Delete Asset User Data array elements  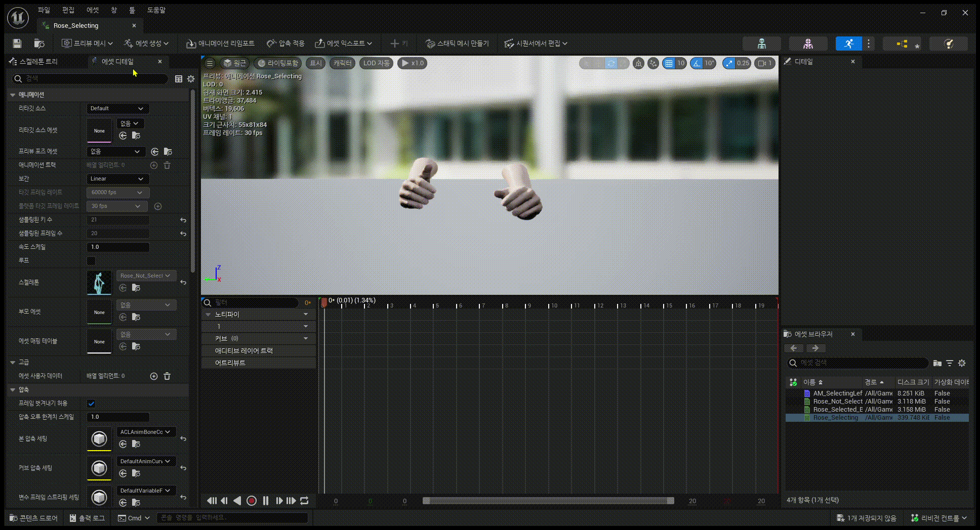[167, 376]
